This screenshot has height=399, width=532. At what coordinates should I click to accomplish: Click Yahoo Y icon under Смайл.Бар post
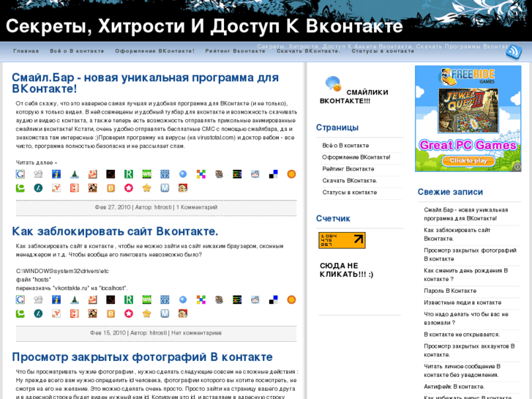point(56,187)
